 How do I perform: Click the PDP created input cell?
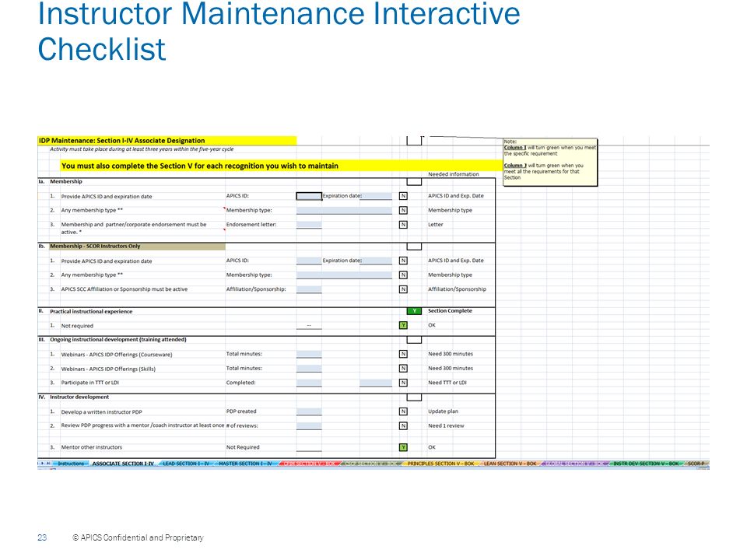click(309, 411)
